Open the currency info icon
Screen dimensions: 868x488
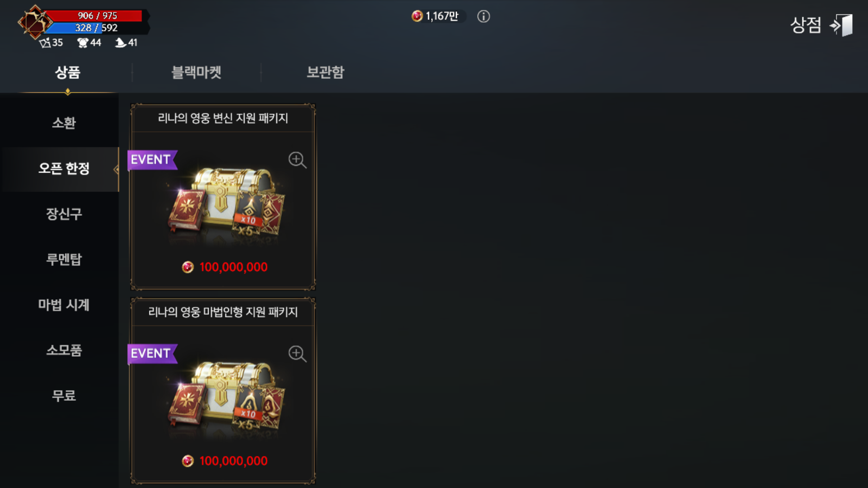pos(483,16)
